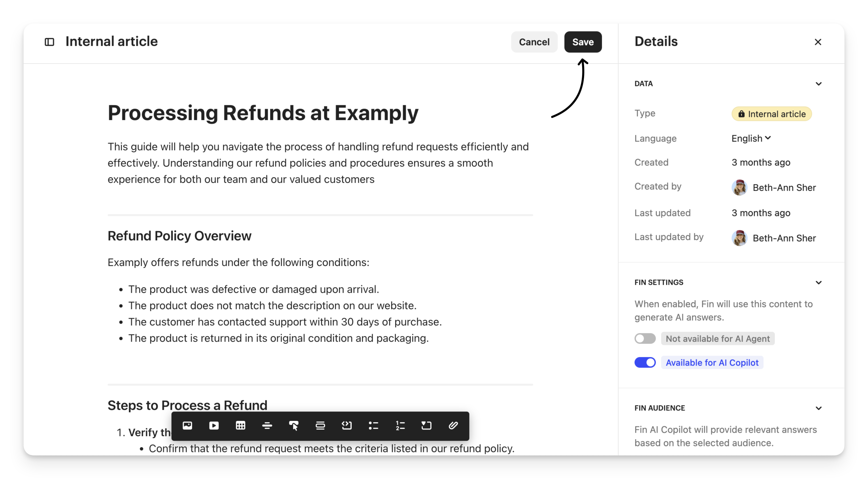Click the Save button

(583, 42)
